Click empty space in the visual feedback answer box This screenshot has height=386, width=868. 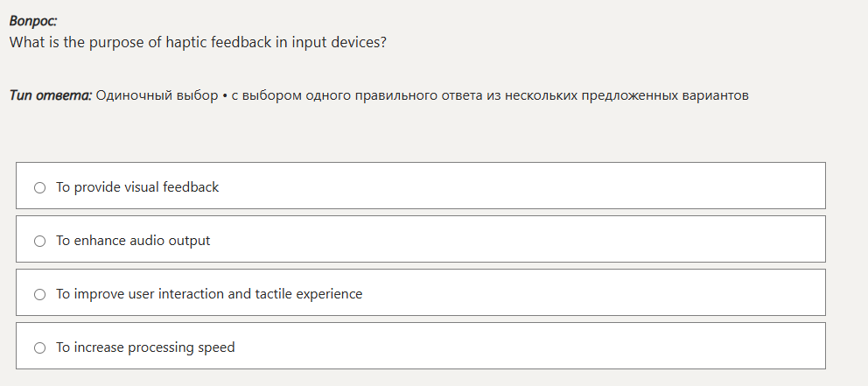[x=569, y=186]
